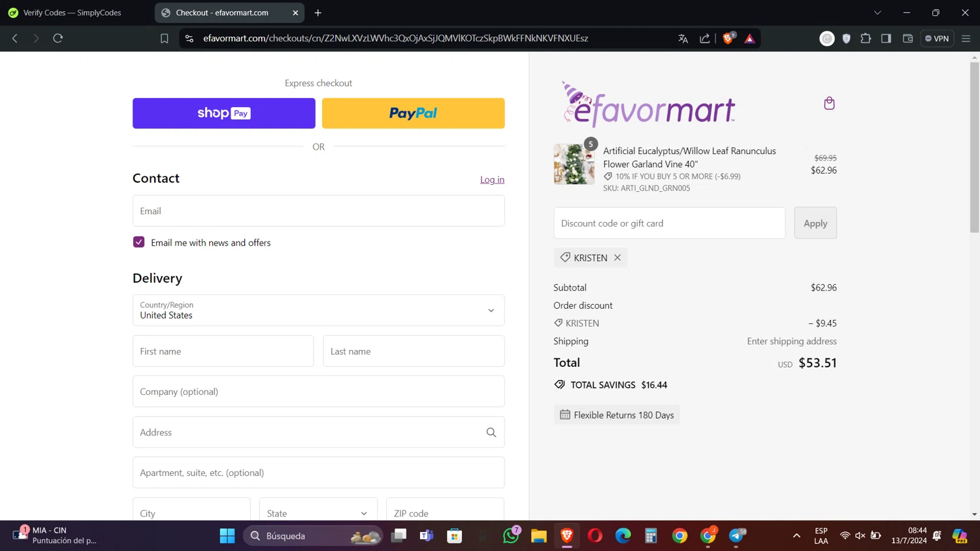Open the tab search dropdown arrow
This screenshot has width=980, height=551.
pyautogui.click(x=877, y=12)
